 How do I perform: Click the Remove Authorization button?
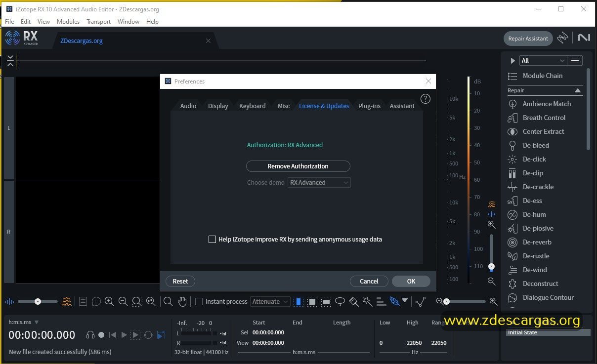(x=298, y=166)
